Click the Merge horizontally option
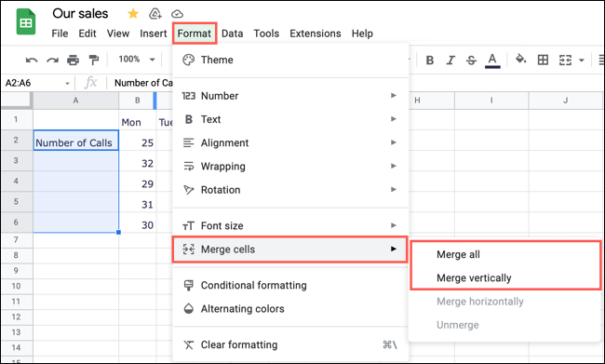The height and width of the screenshot is (364, 605). 505,302
